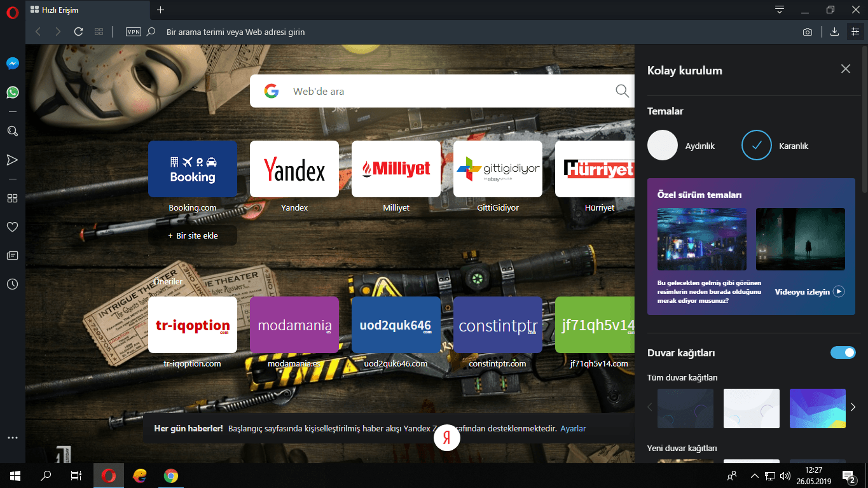
Task: Open bookmarks heart icon in sidebar
Action: [x=12, y=227]
